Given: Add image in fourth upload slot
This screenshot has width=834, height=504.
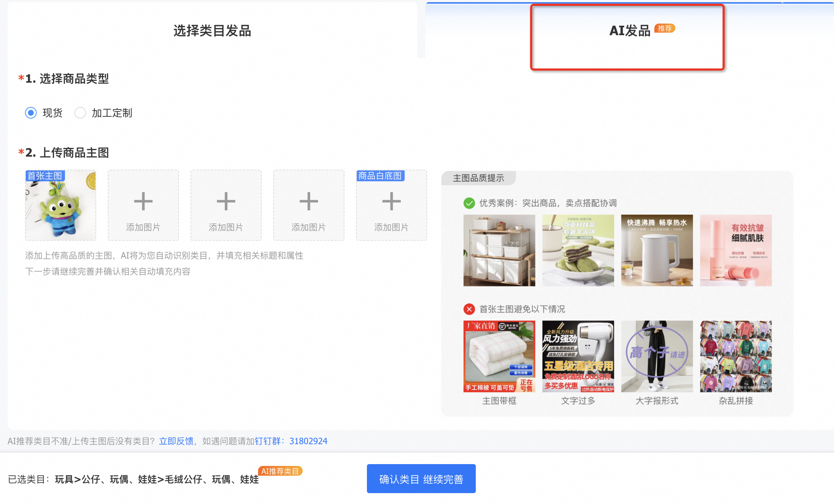Looking at the screenshot, I should tap(309, 206).
